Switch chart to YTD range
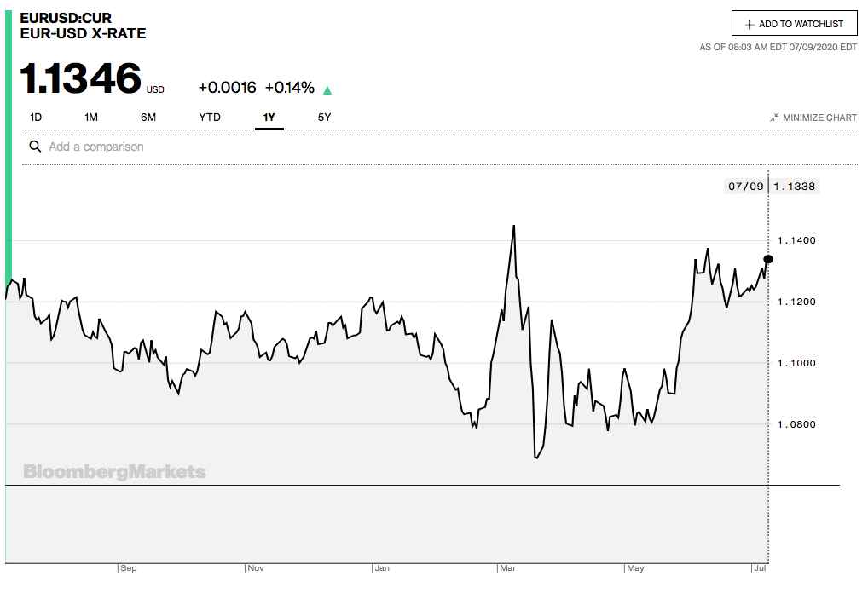The height and width of the screenshot is (593, 868). pos(210,118)
